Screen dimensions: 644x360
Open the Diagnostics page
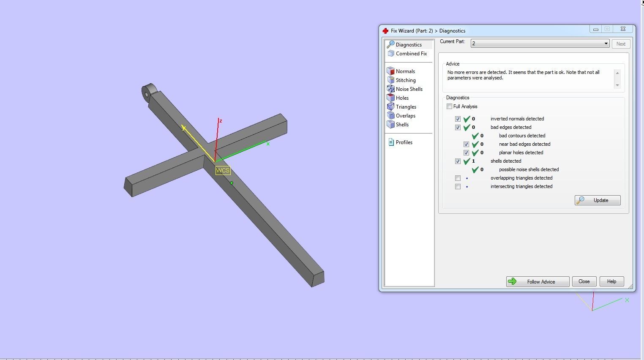(409, 44)
